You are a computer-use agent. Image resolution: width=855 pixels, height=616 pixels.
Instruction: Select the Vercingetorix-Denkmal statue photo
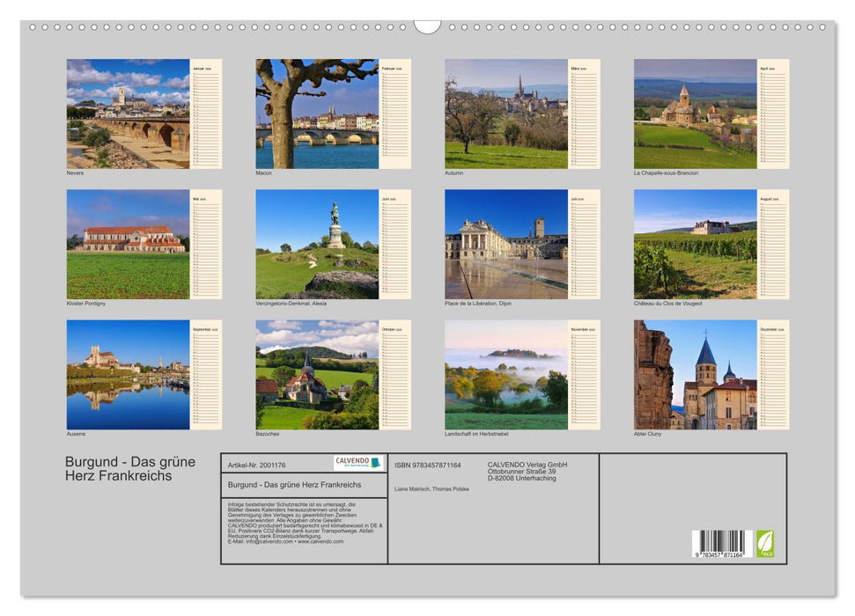pos(317,244)
